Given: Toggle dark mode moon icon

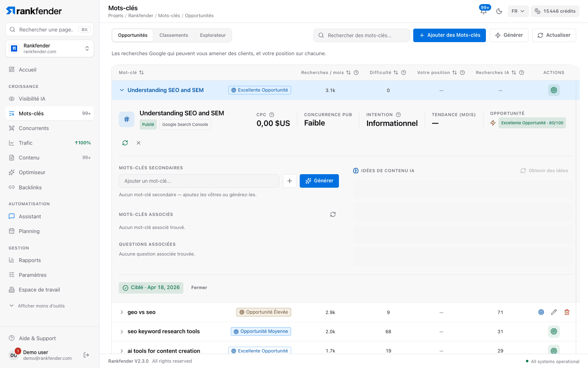Looking at the screenshot, I should [x=499, y=11].
